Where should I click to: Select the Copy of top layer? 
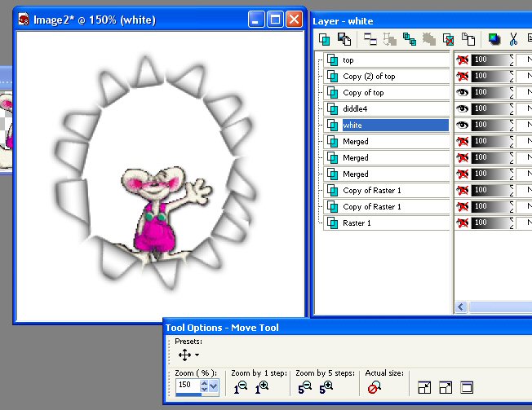(x=386, y=92)
